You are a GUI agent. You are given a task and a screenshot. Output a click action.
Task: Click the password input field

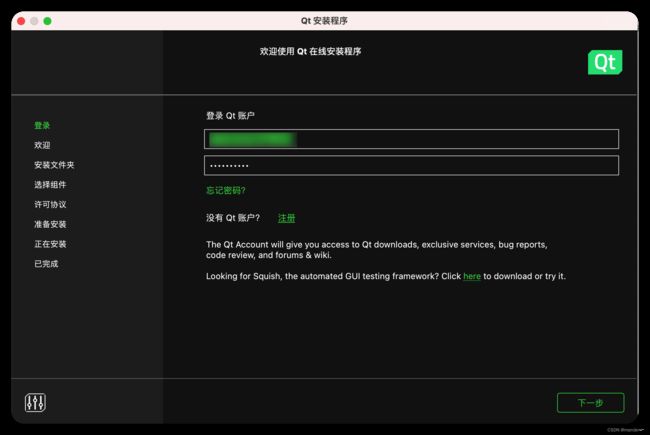(411, 165)
